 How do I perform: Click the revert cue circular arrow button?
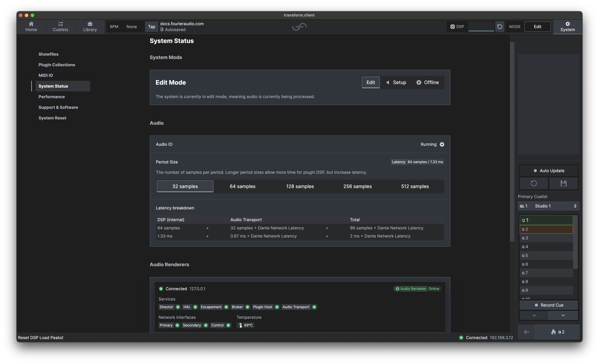coord(534,183)
